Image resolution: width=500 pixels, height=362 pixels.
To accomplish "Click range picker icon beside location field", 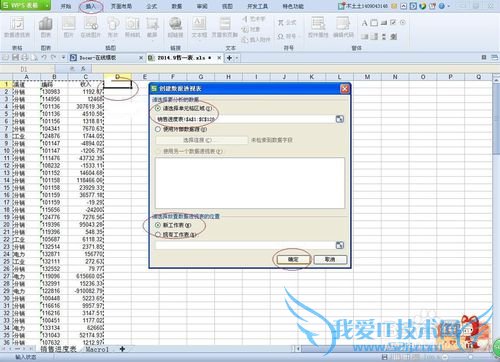I will (x=339, y=245).
